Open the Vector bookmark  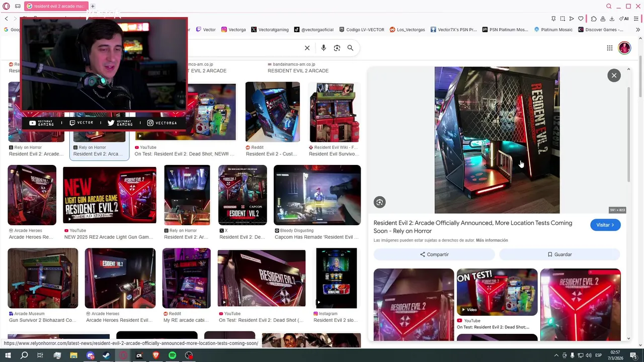[x=206, y=30]
